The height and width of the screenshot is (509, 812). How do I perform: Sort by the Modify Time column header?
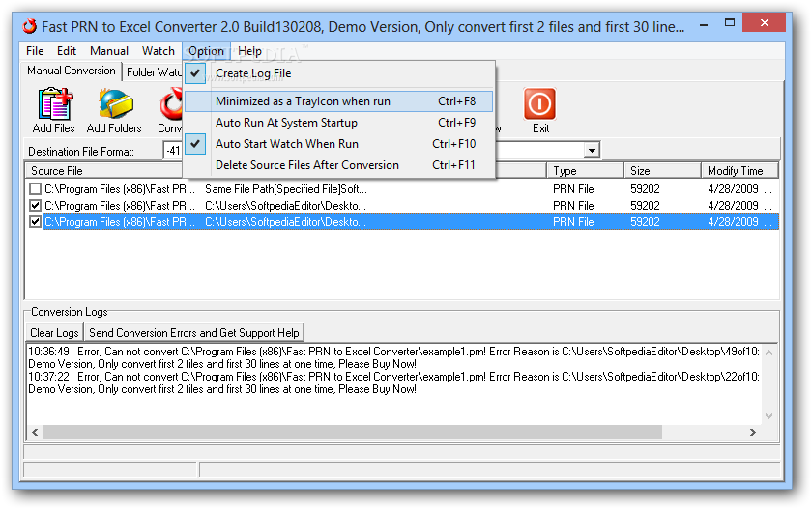pos(739,171)
